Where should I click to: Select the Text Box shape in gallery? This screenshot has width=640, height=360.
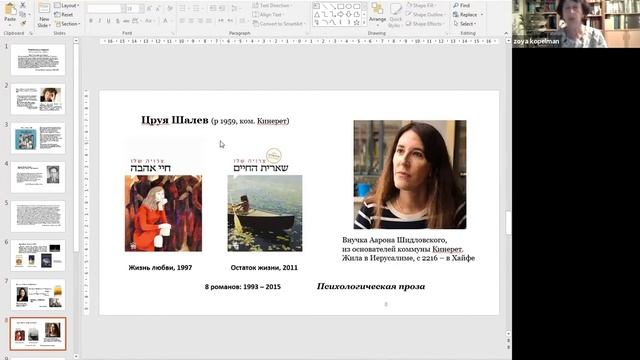(317, 6)
